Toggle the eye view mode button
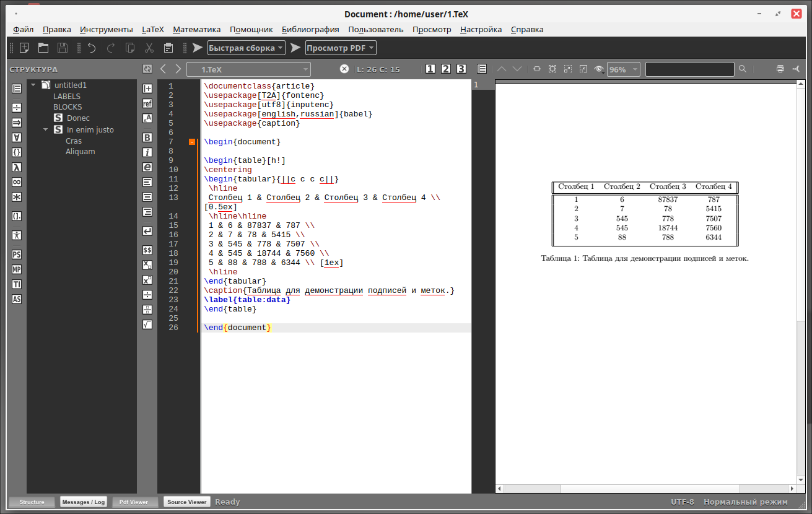This screenshot has height=514, width=812. [599, 69]
